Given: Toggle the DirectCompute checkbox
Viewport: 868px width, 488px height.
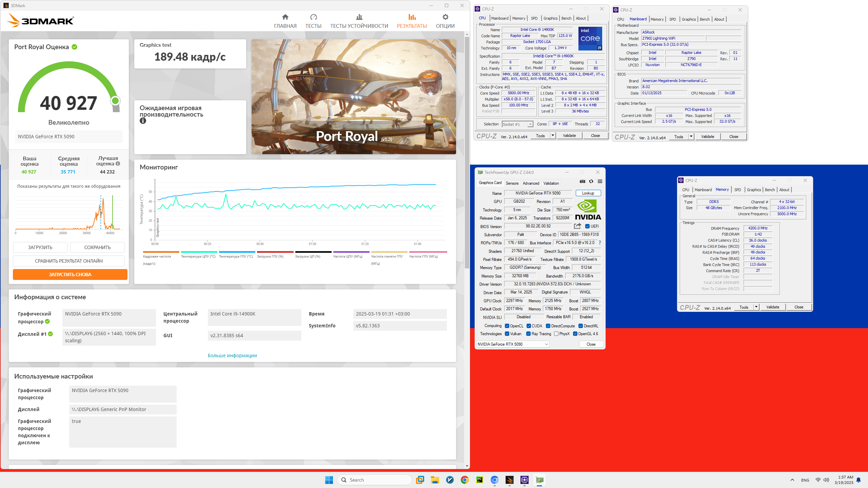Looking at the screenshot, I should [548, 326].
